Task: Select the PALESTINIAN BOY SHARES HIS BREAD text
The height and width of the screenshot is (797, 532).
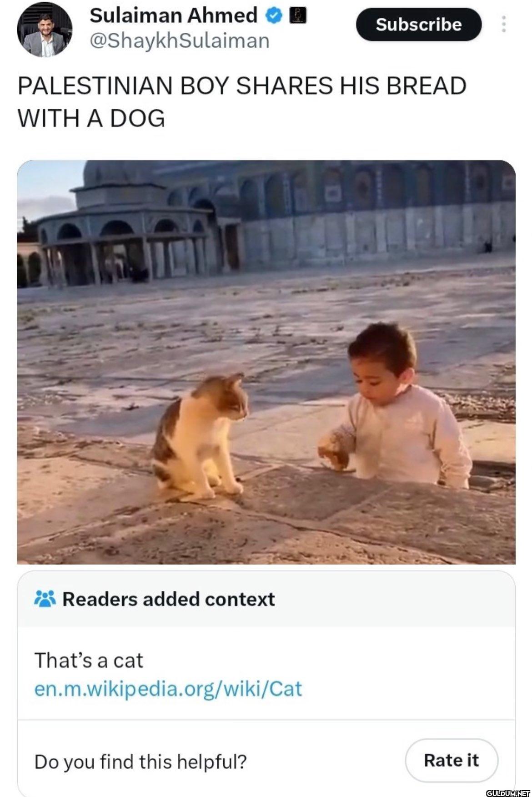Action: pyautogui.click(x=242, y=86)
